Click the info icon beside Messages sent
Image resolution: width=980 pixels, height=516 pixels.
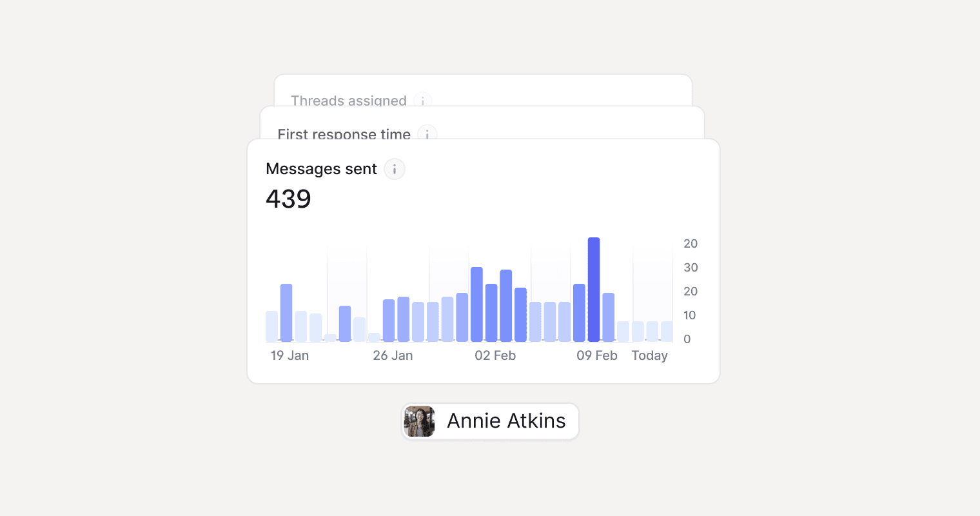click(x=395, y=169)
